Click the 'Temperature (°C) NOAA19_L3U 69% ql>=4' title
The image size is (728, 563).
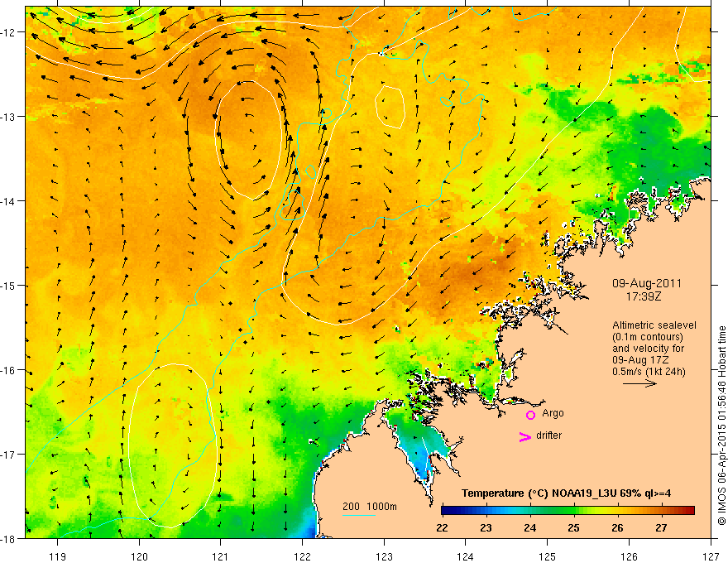click(x=566, y=493)
